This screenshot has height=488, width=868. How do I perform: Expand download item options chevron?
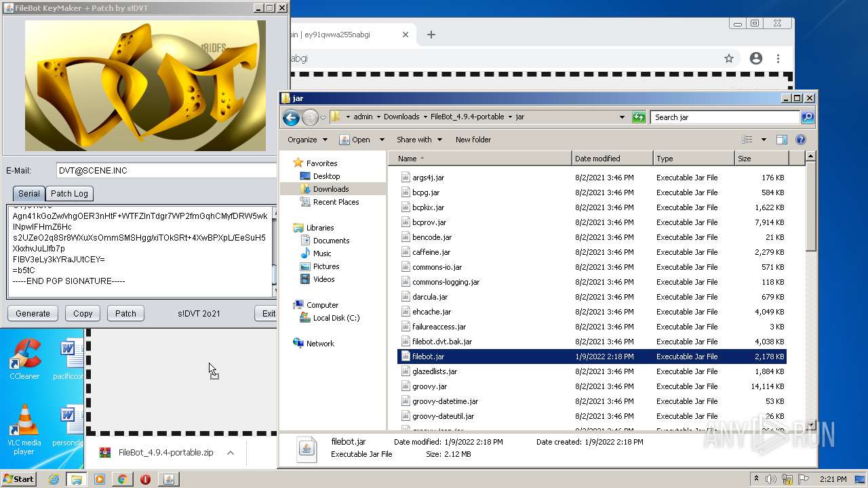pyautogui.click(x=230, y=453)
